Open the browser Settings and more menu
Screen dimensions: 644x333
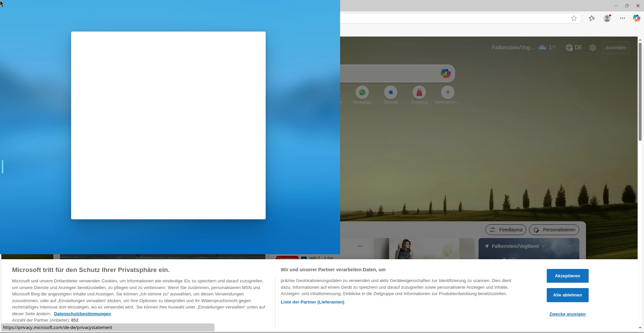tap(623, 18)
